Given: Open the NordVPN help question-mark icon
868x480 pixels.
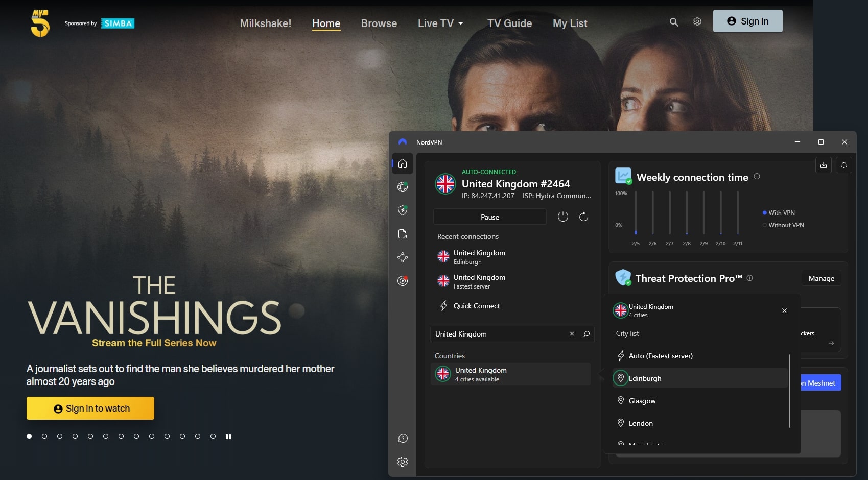Looking at the screenshot, I should pos(403,438).
